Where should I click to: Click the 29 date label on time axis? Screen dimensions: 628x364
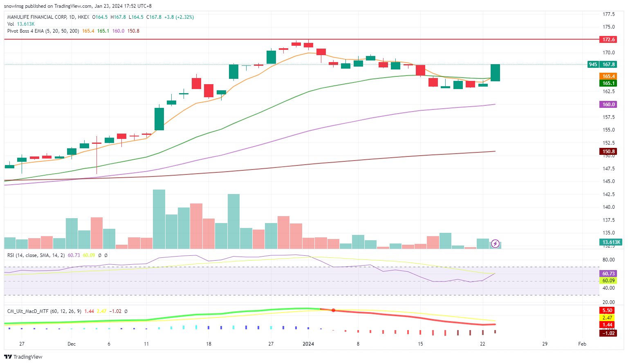tap(545, 344)
